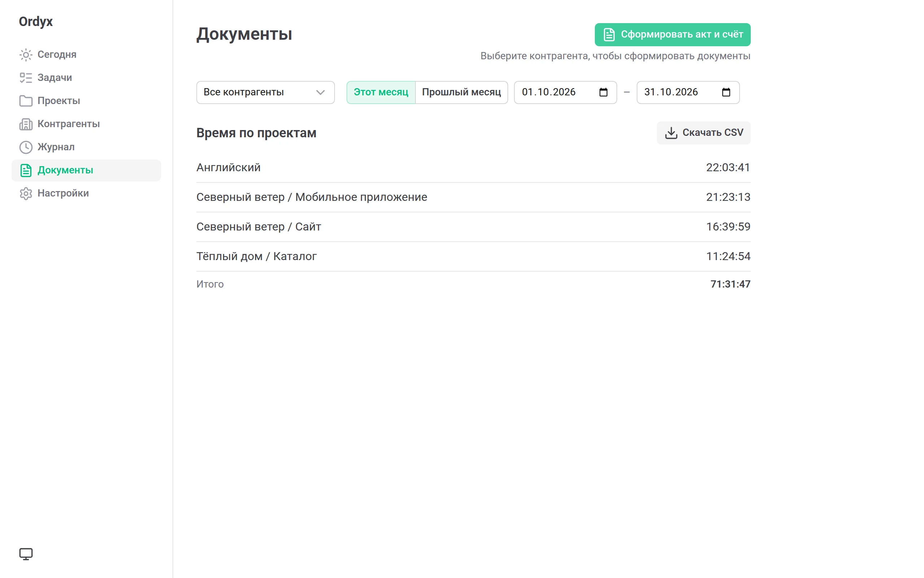Viewport: 924px width, 578px height.
Task: Click the Выберите контрагента hint text
Action: point(615,56)
